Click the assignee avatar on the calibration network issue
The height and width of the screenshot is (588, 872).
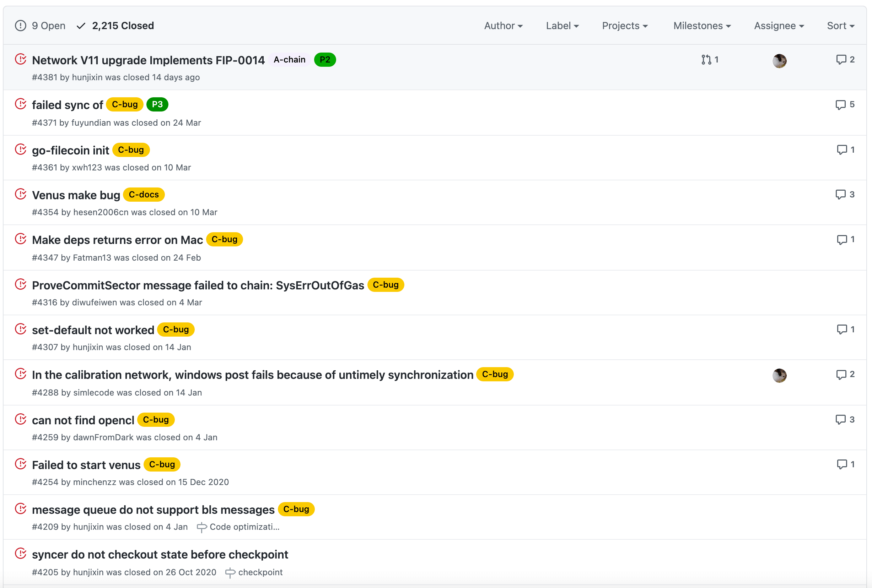pos(779,375)
